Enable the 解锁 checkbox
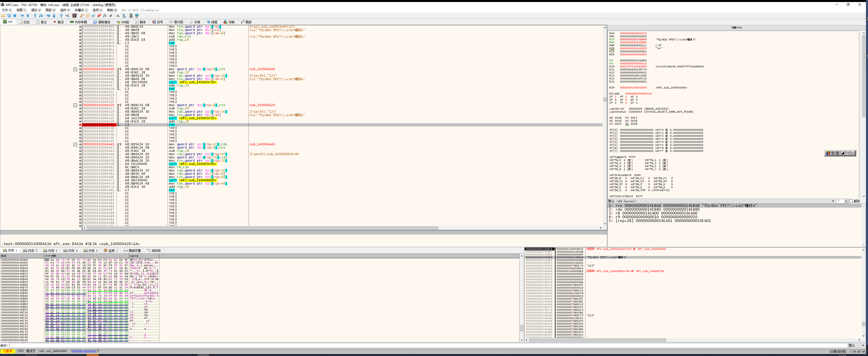This screenshot has width=868, height=356. 851,201
